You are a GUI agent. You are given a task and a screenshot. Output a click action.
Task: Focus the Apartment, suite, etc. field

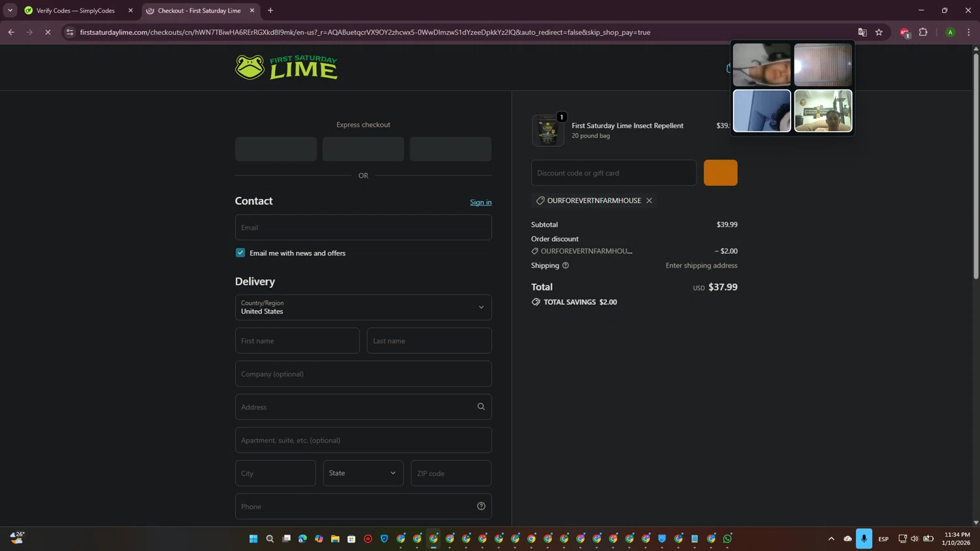point(363,440)
